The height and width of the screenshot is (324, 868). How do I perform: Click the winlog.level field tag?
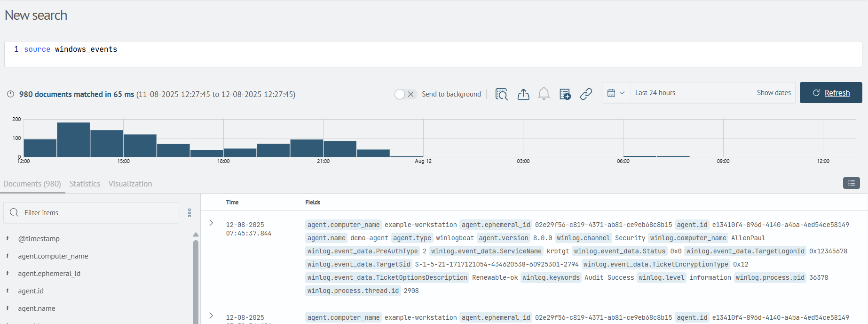662,277
